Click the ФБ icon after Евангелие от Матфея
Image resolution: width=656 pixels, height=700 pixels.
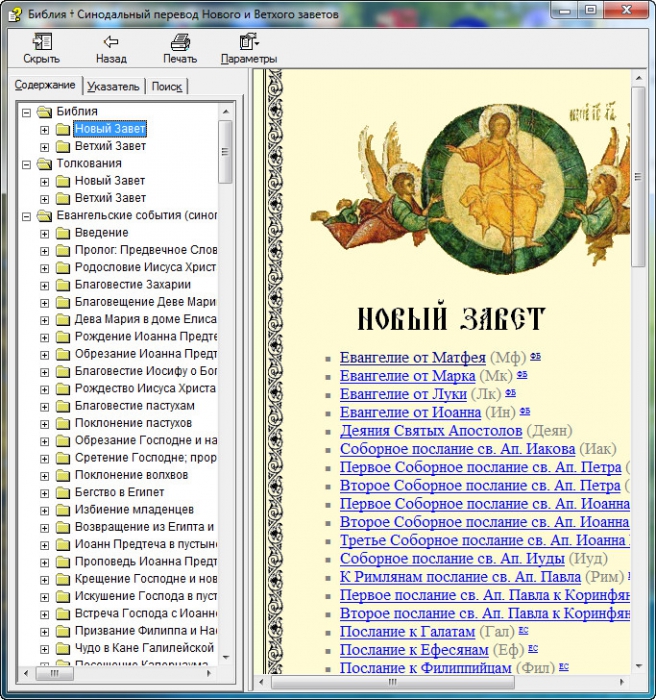point(535,356)
